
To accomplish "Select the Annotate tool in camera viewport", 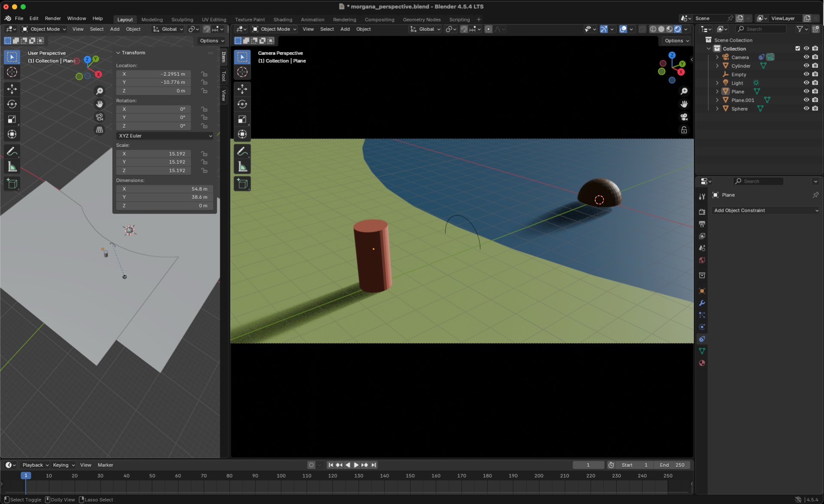I will [x=242, y=151].
